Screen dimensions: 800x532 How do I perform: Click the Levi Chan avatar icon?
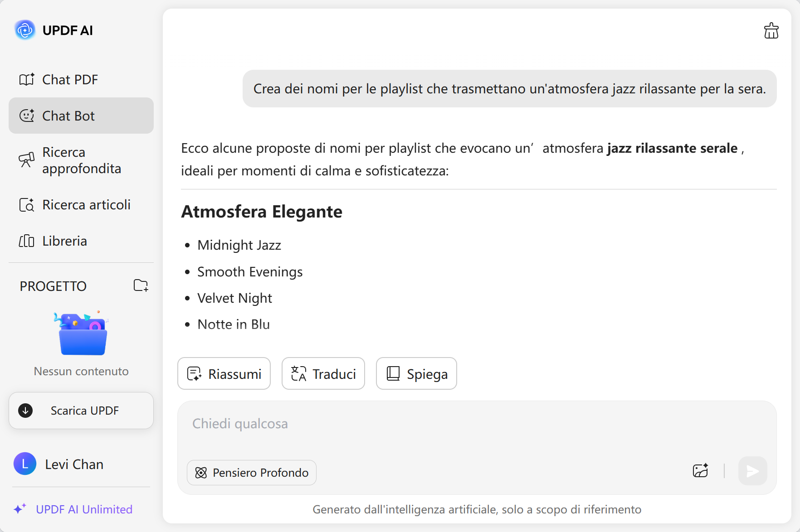point(25,464)
